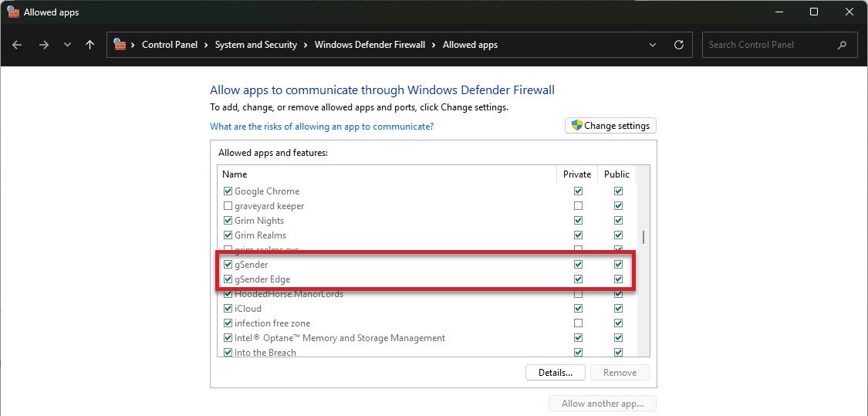Image resolution: width=868 pixels, height=416 pixels.
Task: Click the Details button
Action: pos(555,373)
